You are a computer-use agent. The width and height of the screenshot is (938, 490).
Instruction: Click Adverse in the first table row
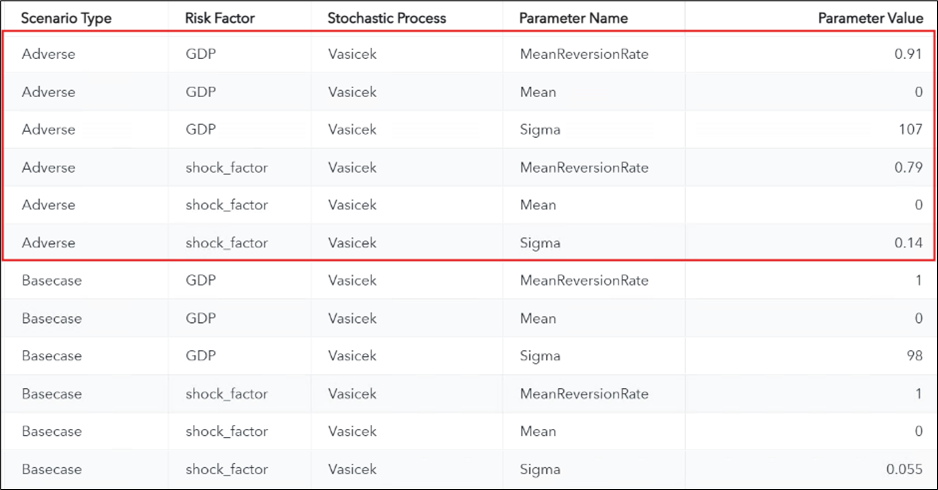[x=48, y=54]
